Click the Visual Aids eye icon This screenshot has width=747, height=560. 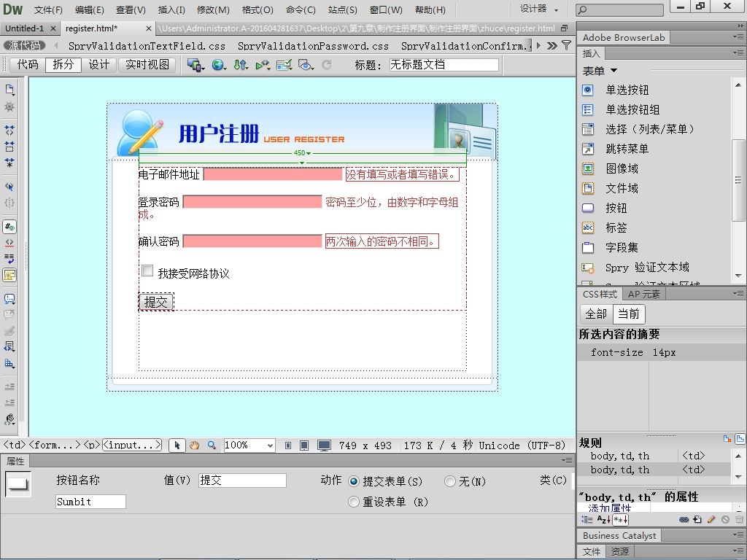tap(306, 64)
